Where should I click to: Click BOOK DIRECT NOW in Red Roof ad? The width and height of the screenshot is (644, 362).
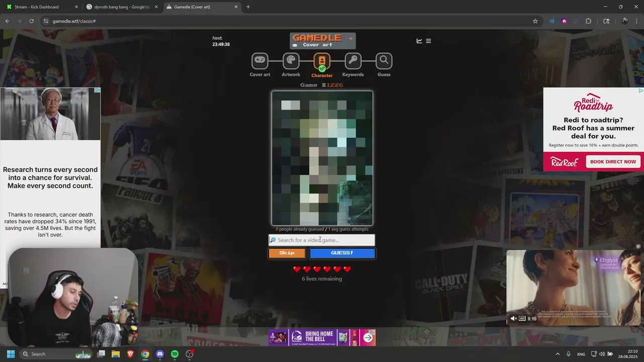pos(613,161)
